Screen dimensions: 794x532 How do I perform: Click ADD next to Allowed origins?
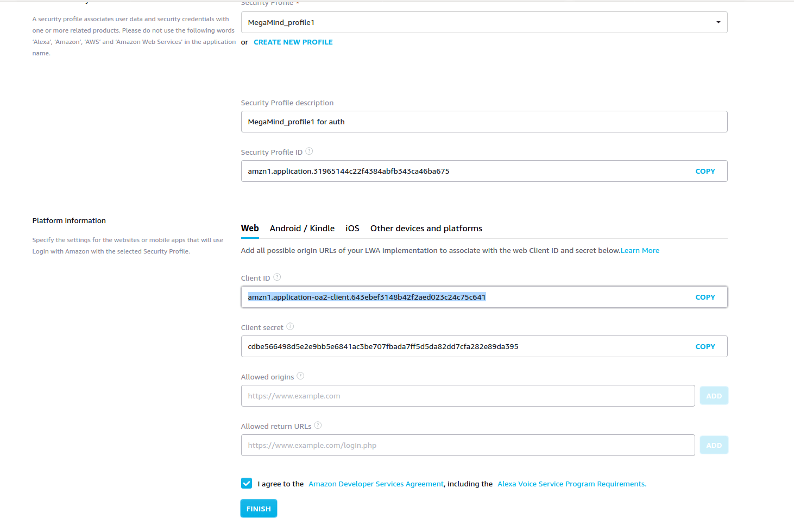tap(714, 395)
